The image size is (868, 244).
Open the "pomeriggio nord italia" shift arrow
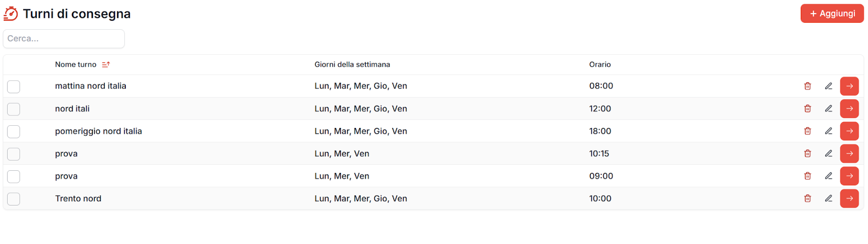(x=849, y=131)
